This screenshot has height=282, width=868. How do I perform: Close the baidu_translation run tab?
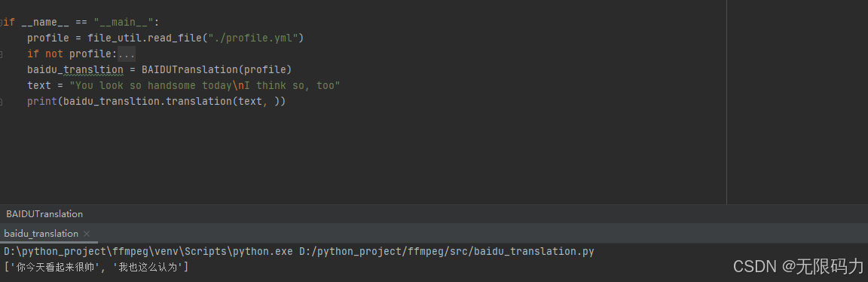tap(87, 234)
